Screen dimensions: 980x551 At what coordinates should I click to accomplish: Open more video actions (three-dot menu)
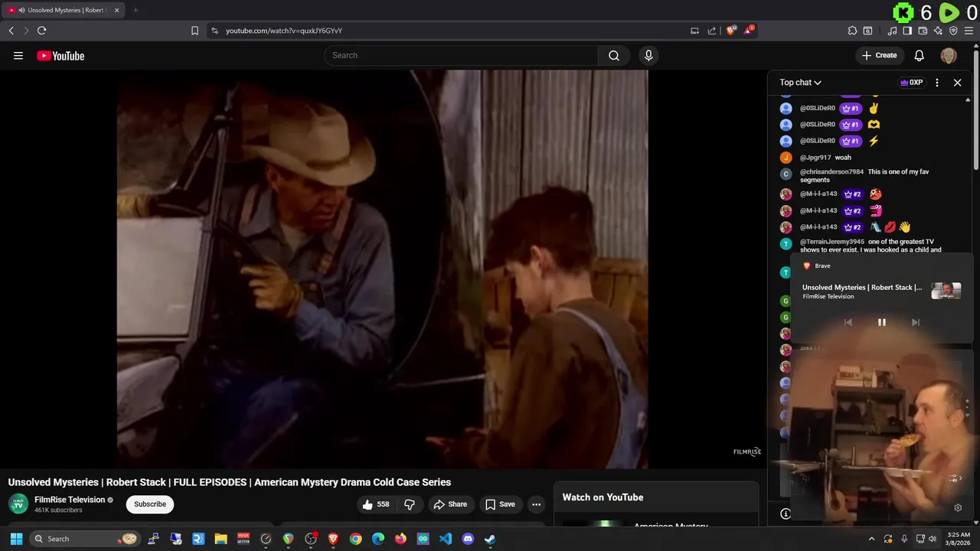tap(537, 504)
